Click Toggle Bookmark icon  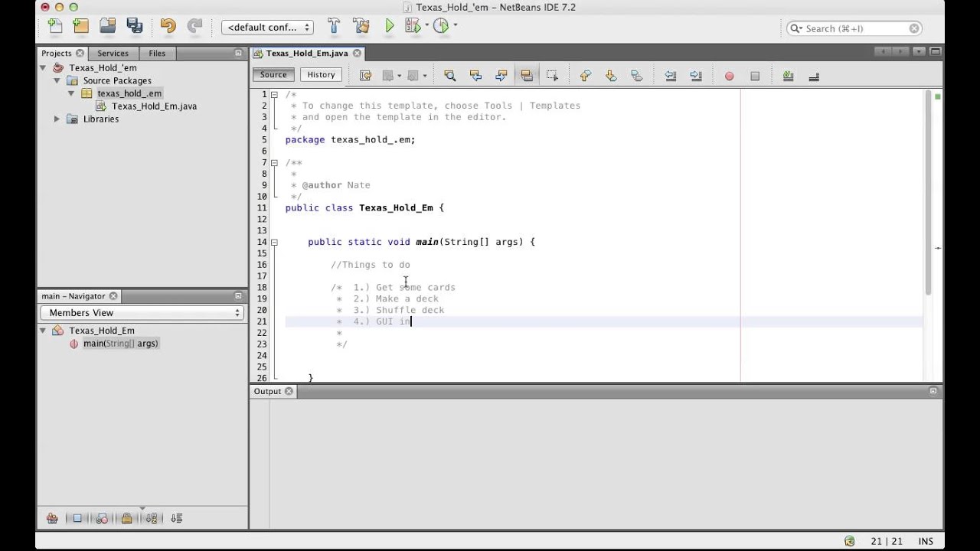tap(636, 76)
